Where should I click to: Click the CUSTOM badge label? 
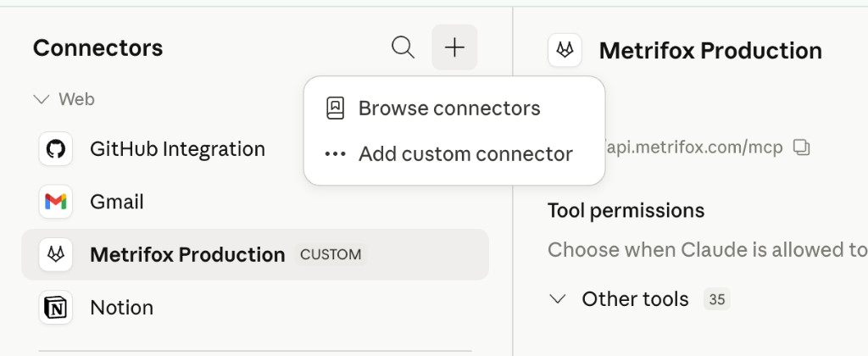[331, 254]
